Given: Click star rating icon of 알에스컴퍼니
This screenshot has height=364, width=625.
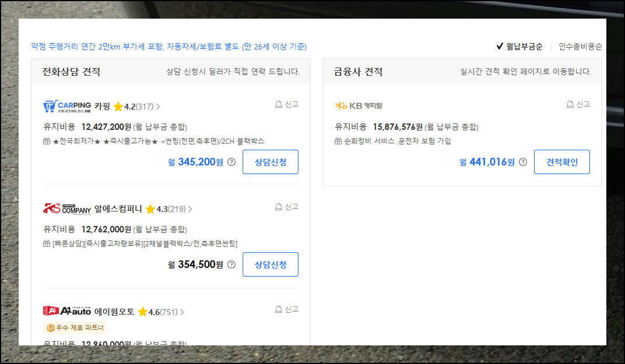Looking at the screenshot, I should pos(150,208).
